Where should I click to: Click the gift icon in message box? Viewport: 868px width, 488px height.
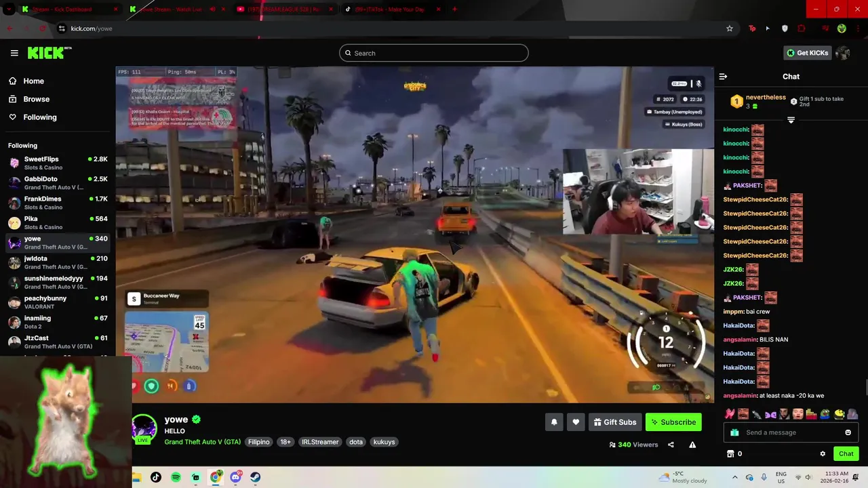click(x=734, y=432)
